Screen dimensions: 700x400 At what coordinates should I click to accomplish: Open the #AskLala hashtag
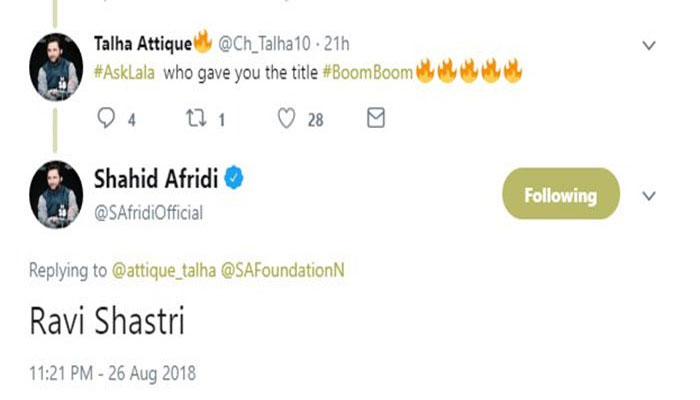124,72
